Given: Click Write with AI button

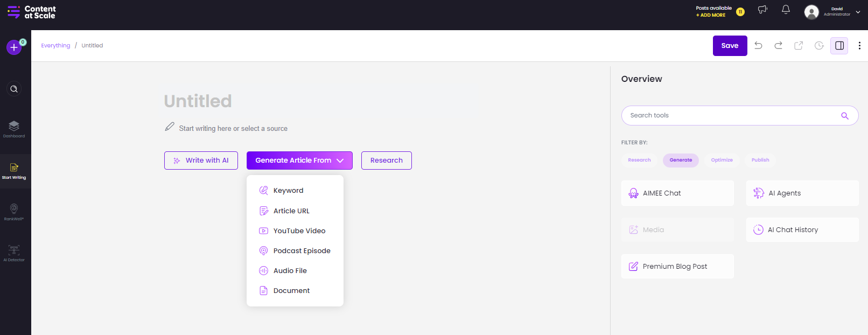Looking at the screenshot, I should pyautogui.click(x=201, y=160).
